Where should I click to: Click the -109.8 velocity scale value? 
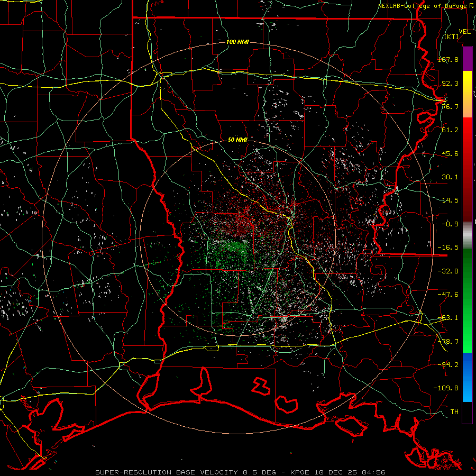[x=446, y=388]
